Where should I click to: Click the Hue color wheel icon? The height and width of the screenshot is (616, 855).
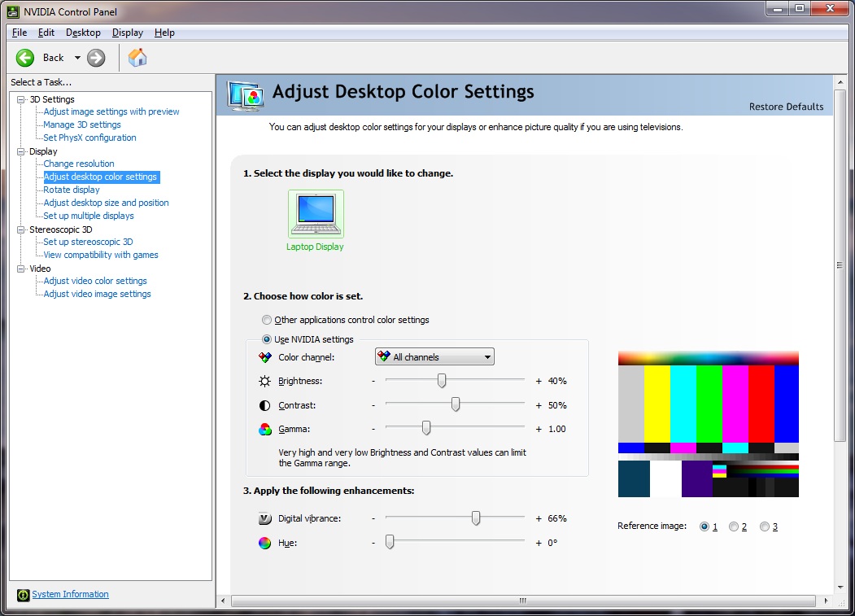point(265,543)
